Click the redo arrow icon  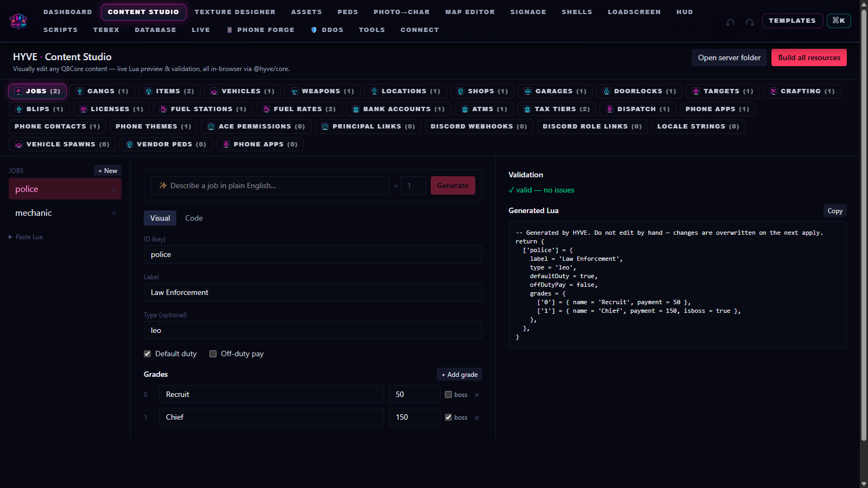point(750,22)
